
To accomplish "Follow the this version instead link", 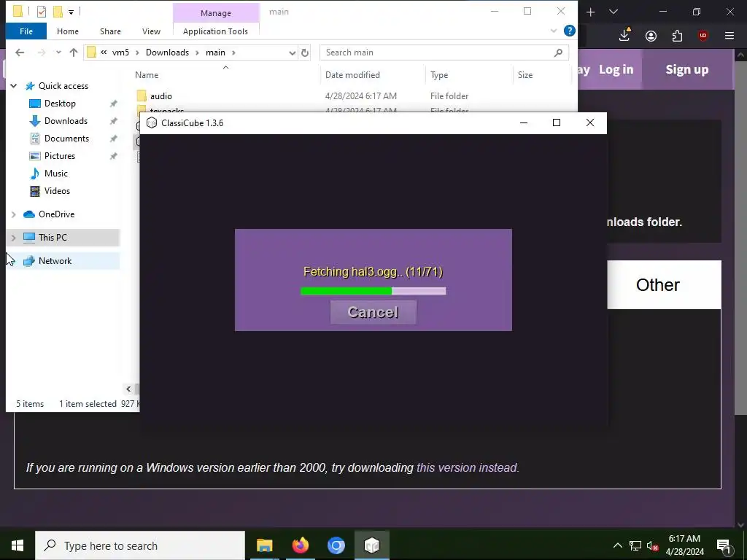I will click(x=468, y=467).
